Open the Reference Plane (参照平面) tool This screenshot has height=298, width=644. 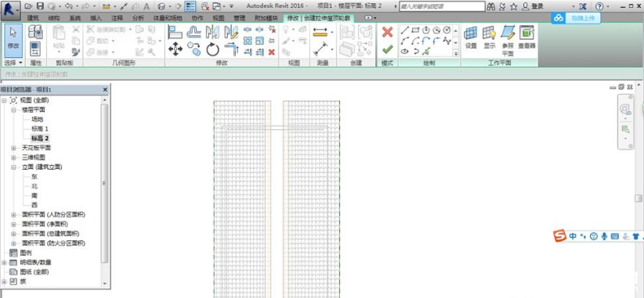tap(508, 40)
